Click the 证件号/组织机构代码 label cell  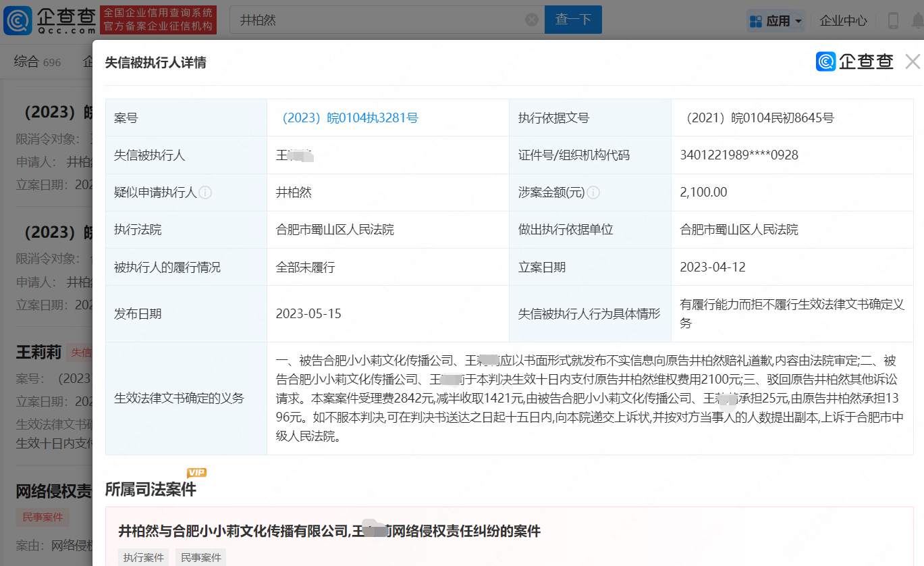tap(590, 155)
